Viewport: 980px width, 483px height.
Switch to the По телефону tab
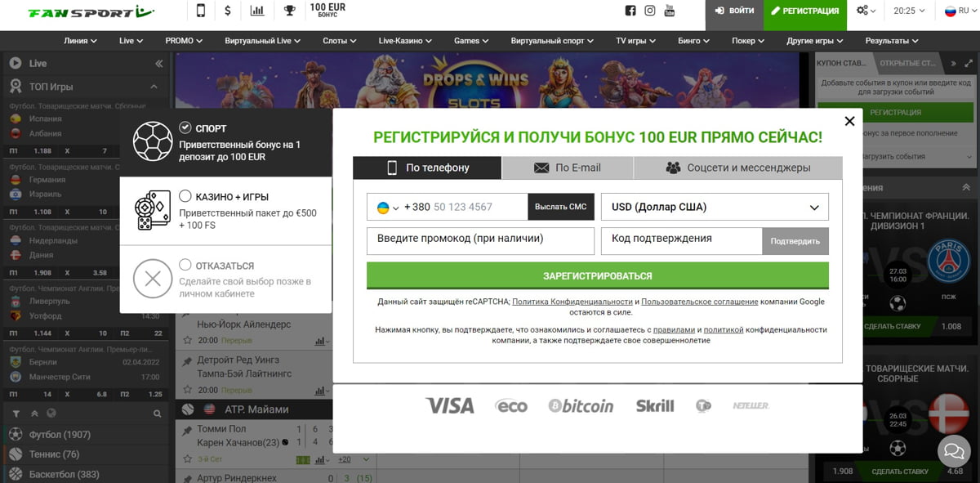(x=427, y=168)
